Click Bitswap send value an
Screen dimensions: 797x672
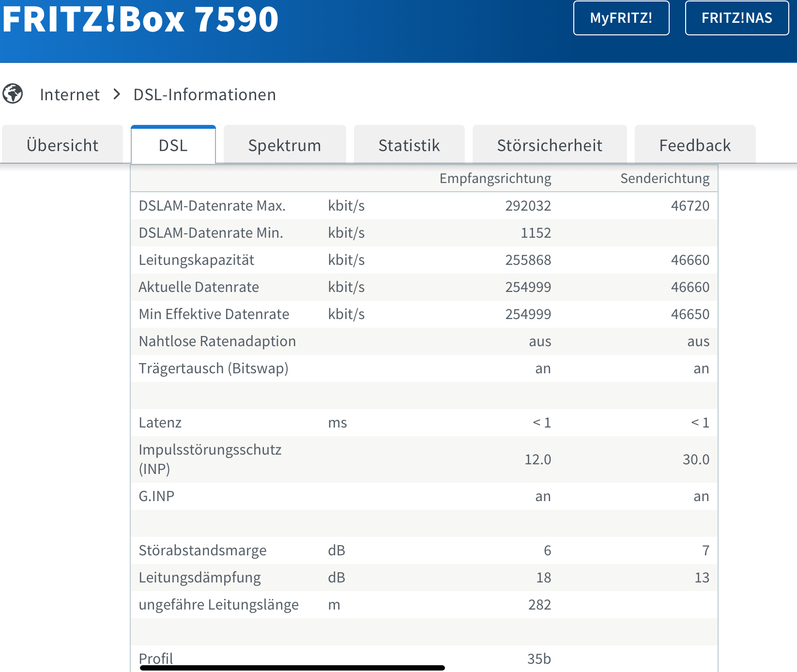[701, 369]
